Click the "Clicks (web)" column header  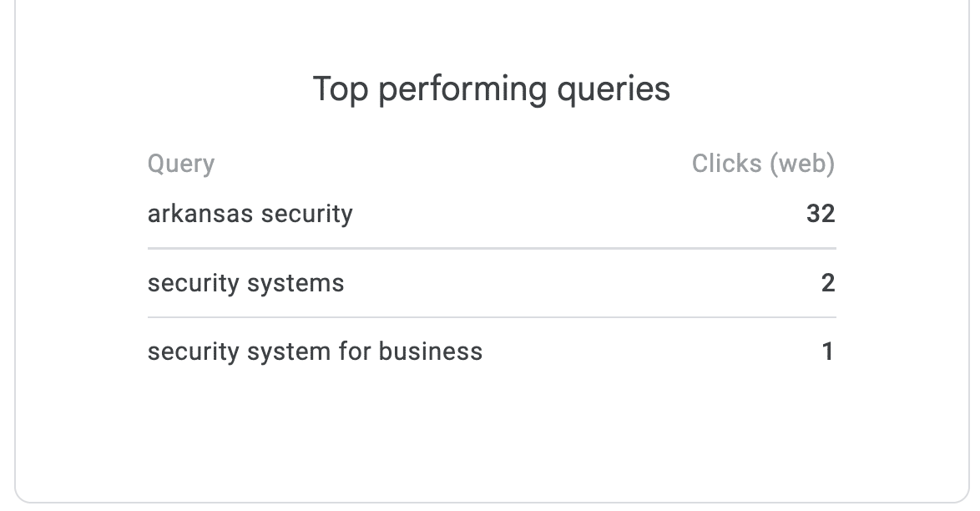pyautogui.click(x=763, y=164)
